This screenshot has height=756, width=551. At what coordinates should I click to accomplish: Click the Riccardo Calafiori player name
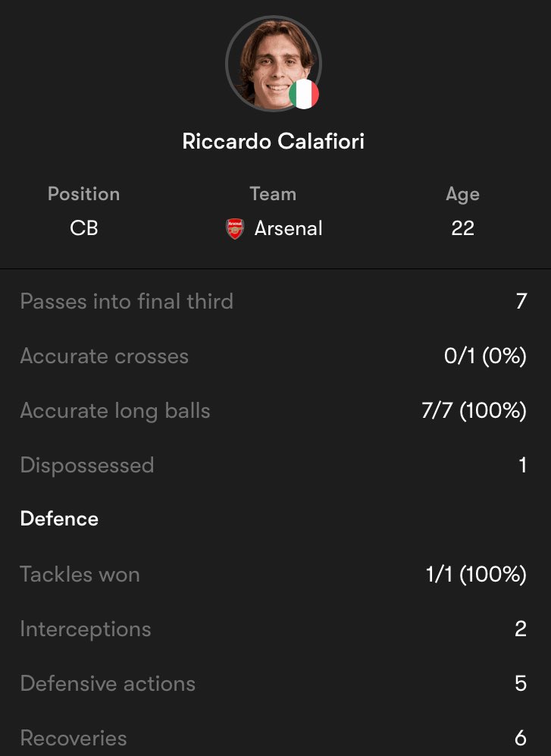[x=274, y=142]
